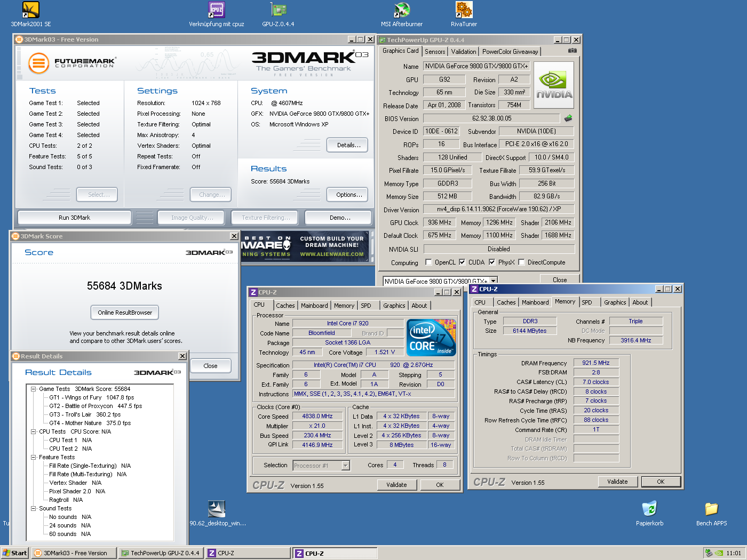Select GT2 - Battle of Proxycon row

tap(96, 406)
